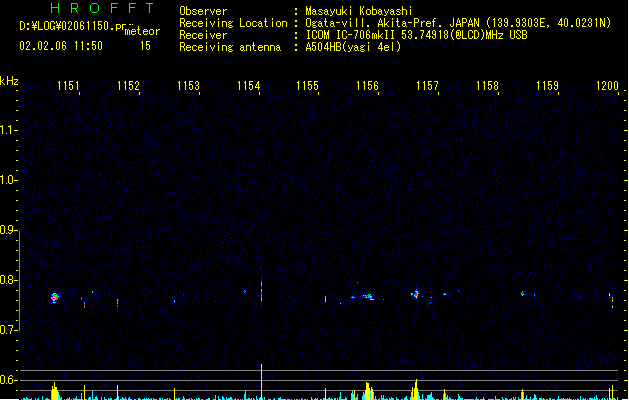Click the 1156 time axis label
This screenshot has height=400, width=629.
367,85
